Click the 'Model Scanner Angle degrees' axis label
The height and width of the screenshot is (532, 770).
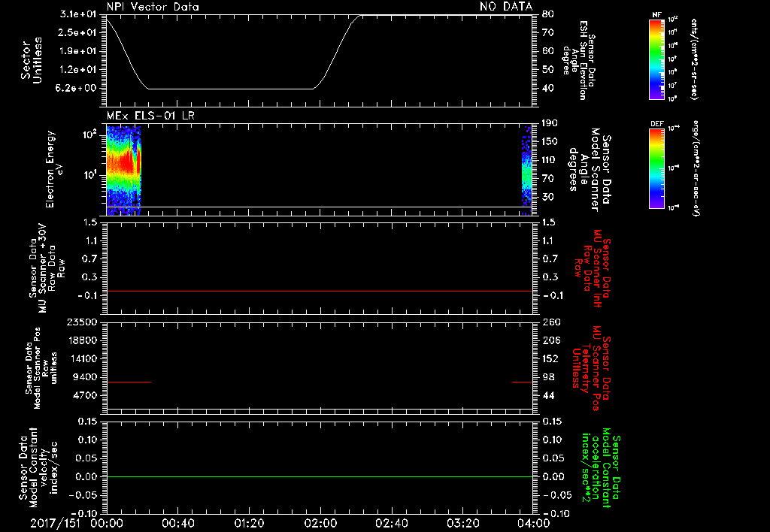pyautogui.click(x=590, y=170)
